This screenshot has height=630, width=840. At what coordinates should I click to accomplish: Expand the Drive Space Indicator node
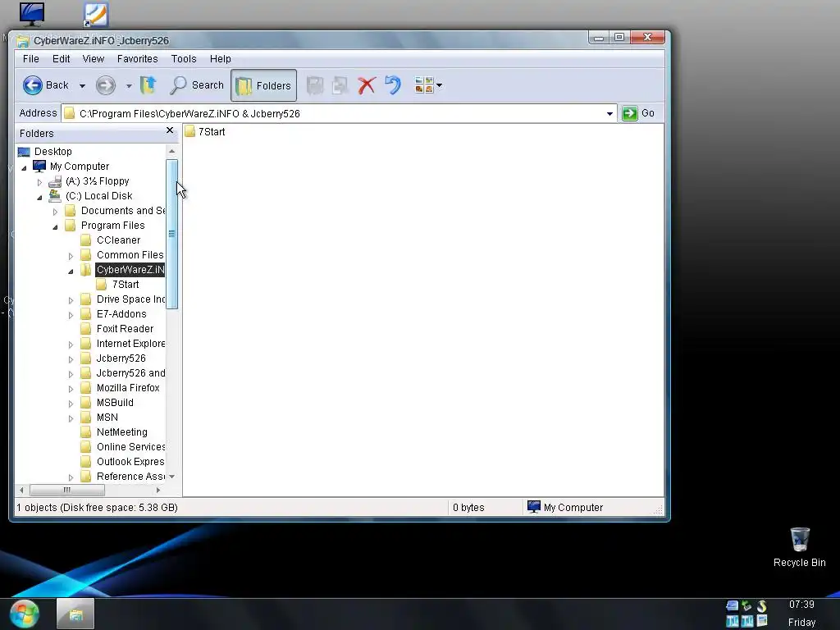71,300
